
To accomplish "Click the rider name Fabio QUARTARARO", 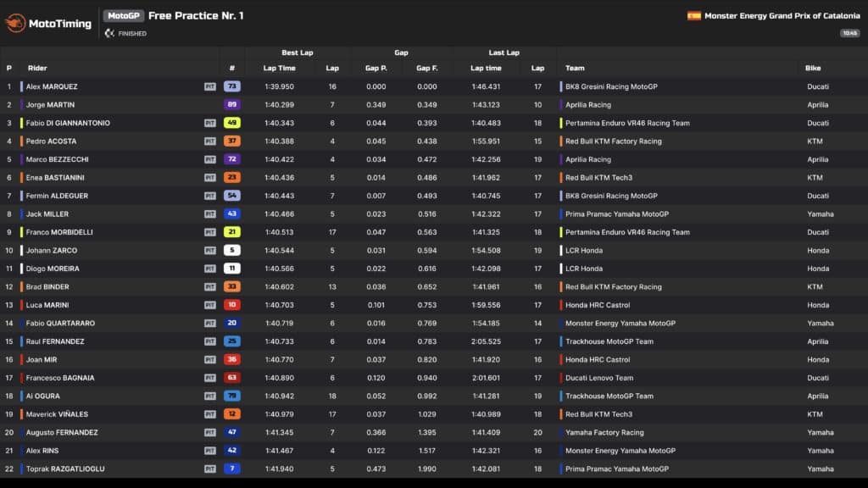I will point(60,323).
